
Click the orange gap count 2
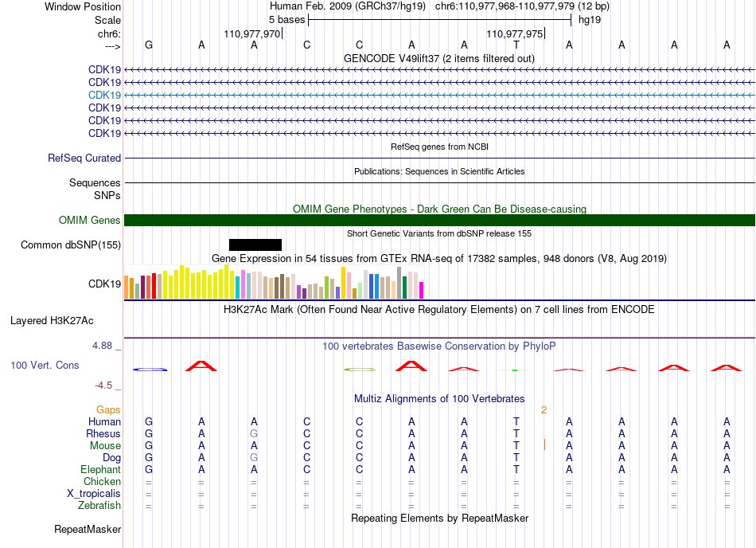tap(544, 410)
